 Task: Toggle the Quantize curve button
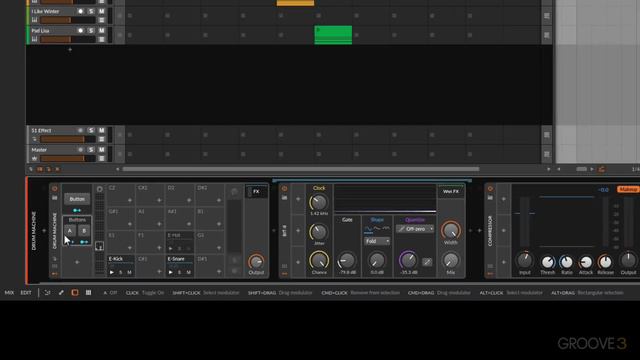(x=427, y=262)
